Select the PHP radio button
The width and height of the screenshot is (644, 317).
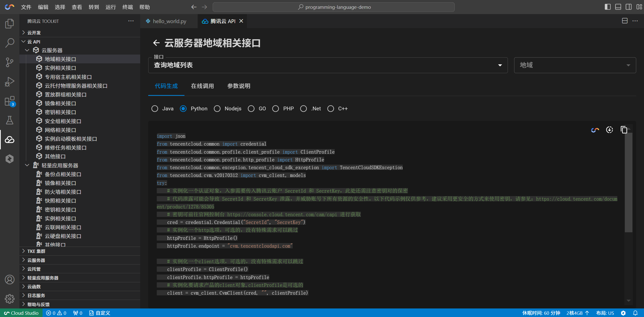click(276, 109)
